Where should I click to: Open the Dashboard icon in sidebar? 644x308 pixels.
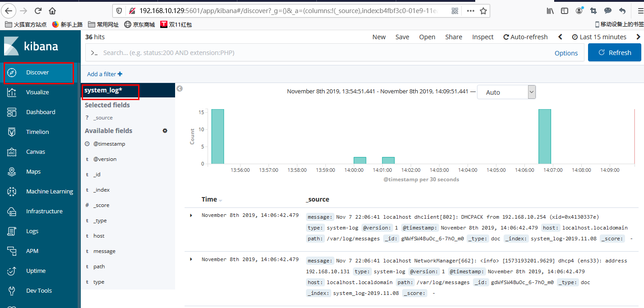tap(12, 112)
